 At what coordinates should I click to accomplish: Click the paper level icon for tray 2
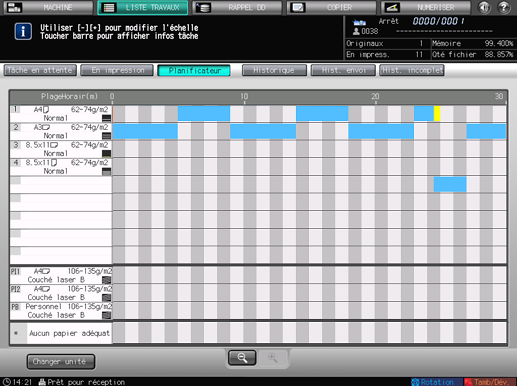106,136
